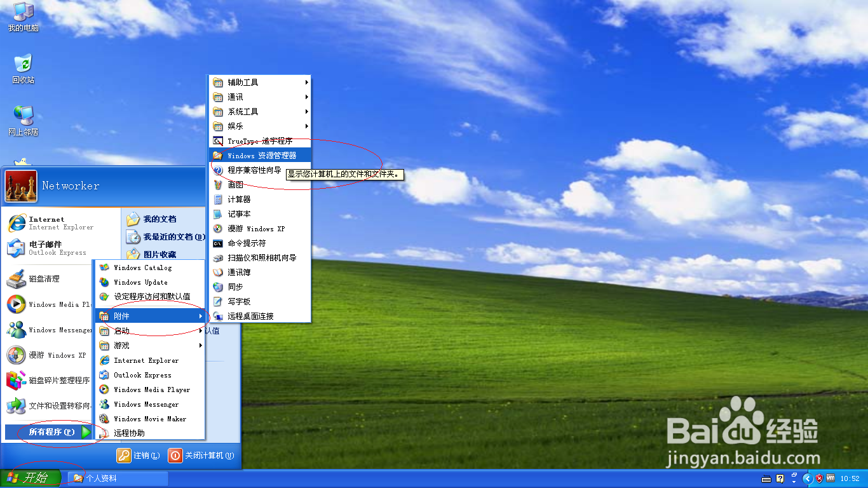
Task: Select Windows 资源管理器 menu entry
Action: pos(260,156)
